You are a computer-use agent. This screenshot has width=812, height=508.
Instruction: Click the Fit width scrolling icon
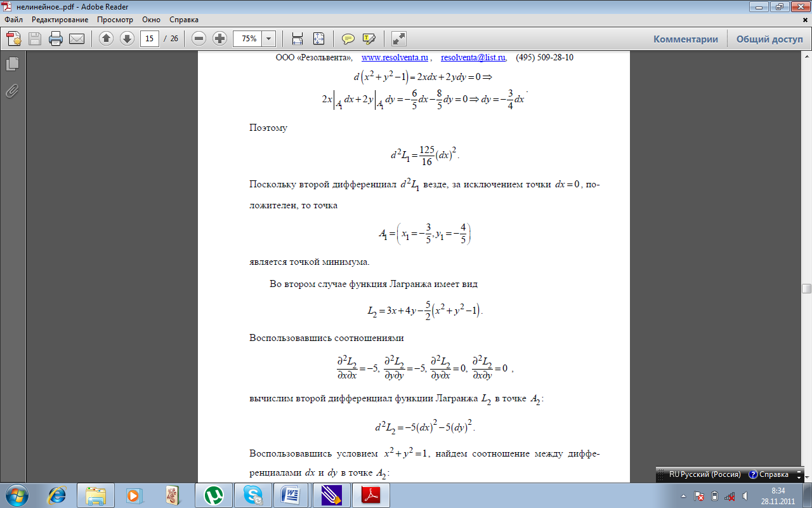297,39
